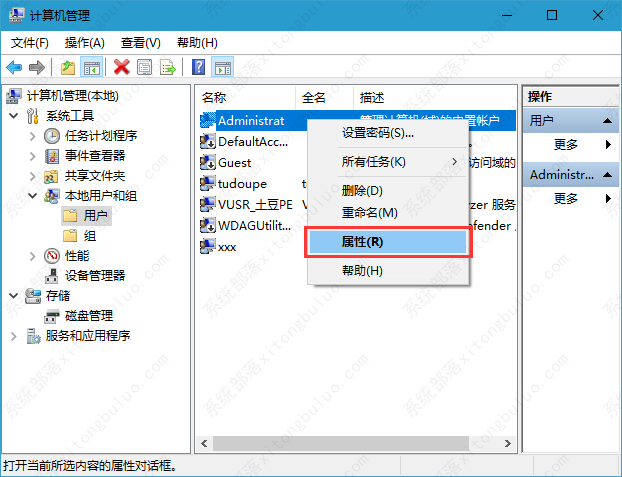Select the Guest user account row
The height and width of the screenshot is (477, 622).
(x=235, y=162)
